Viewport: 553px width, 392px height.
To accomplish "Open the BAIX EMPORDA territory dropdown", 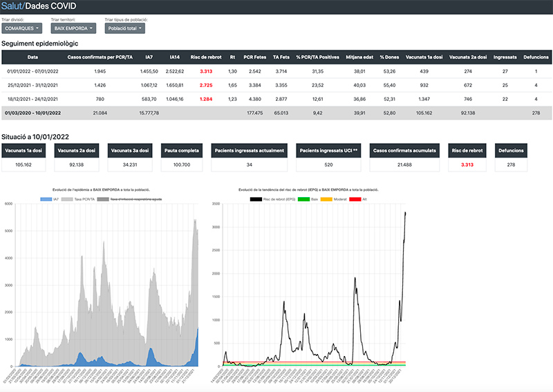I will coord(73,28).
